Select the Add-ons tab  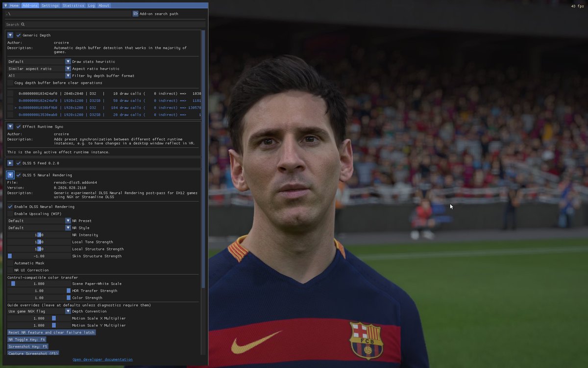coord(30,5)
